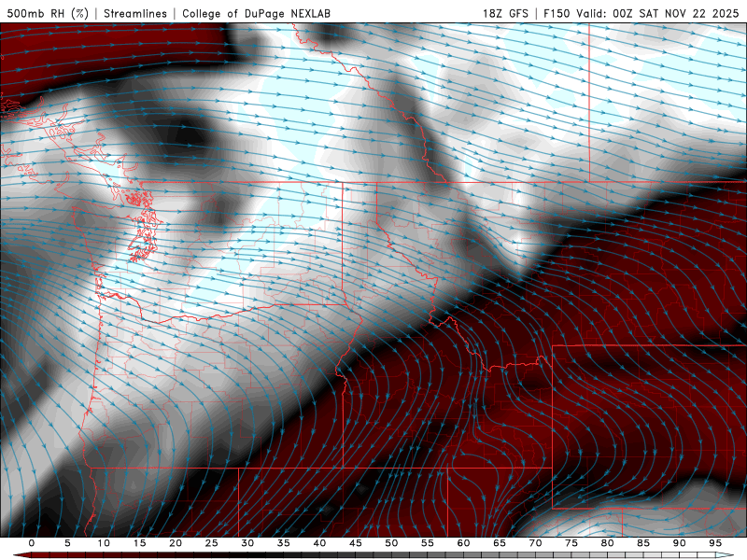Click the '70' value on color scale

[x=535, y=543]
